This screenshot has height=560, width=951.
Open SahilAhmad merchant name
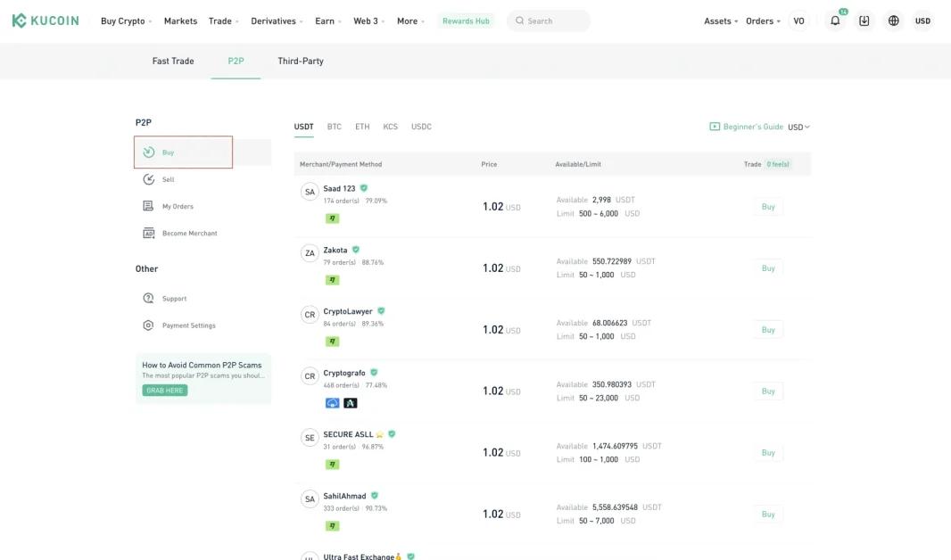[344, 496]
